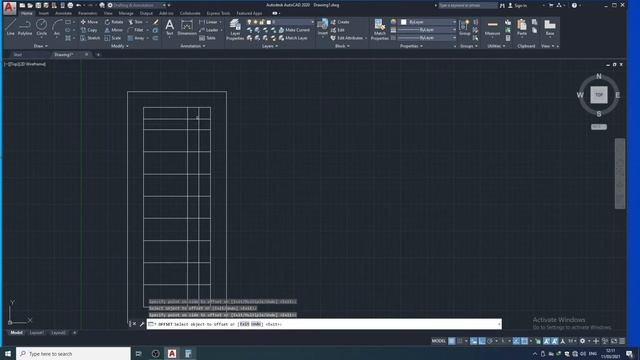Expand the Modify panel dropdown

point(120,46)
